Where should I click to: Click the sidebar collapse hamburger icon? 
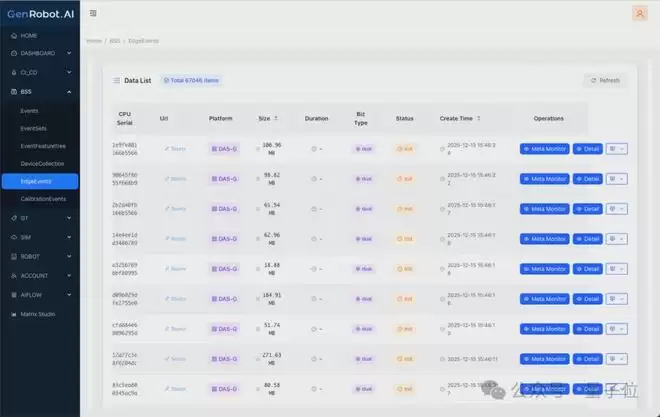pos(93,13)
